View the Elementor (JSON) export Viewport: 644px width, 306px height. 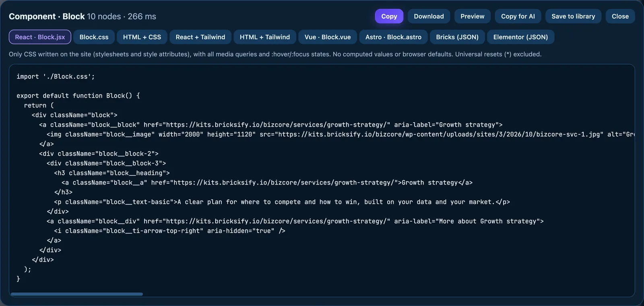(x=520, y=37)
